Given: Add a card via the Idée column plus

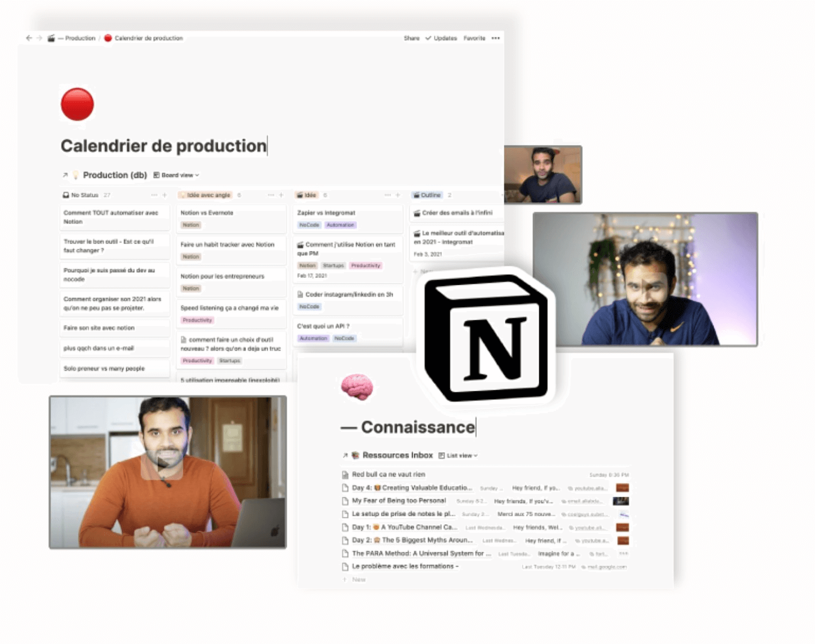Looking at the screenshot, I should (x=398, y=195).
